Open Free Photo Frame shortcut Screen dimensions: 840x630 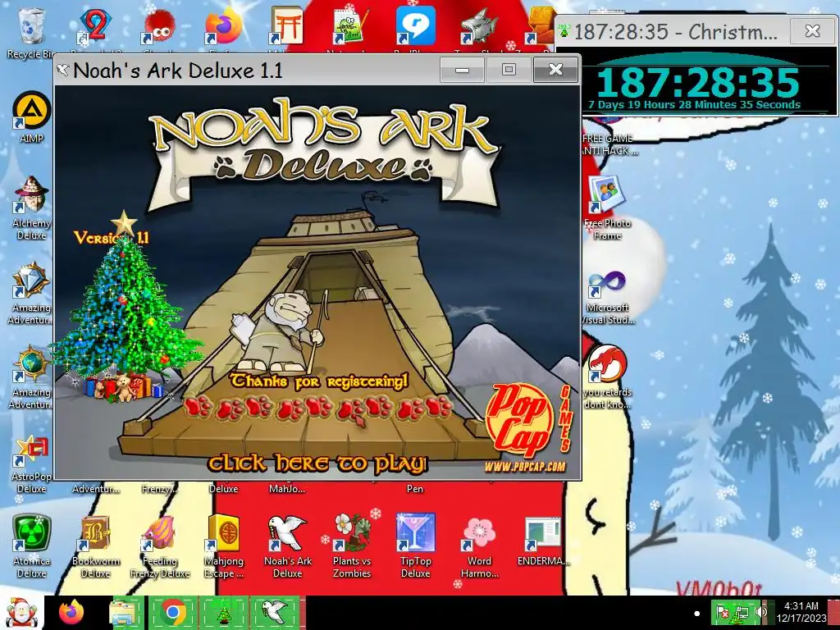pos(607,208)
